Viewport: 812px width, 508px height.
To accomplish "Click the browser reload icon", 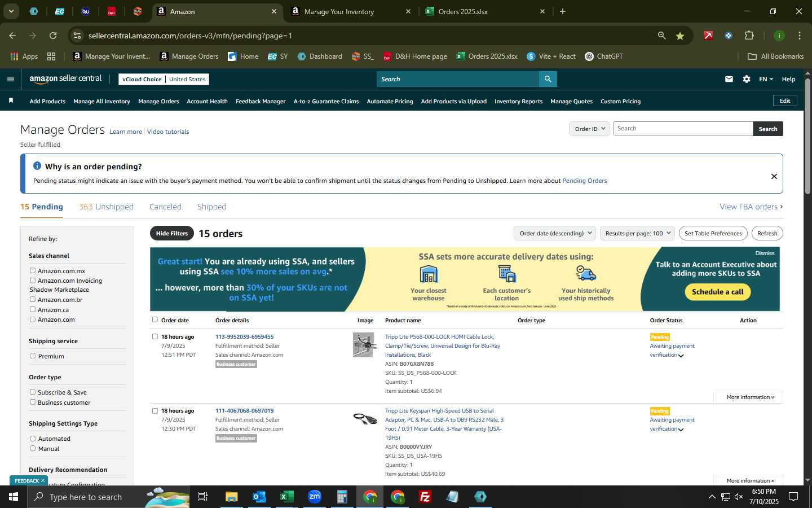I will (53, 36).
